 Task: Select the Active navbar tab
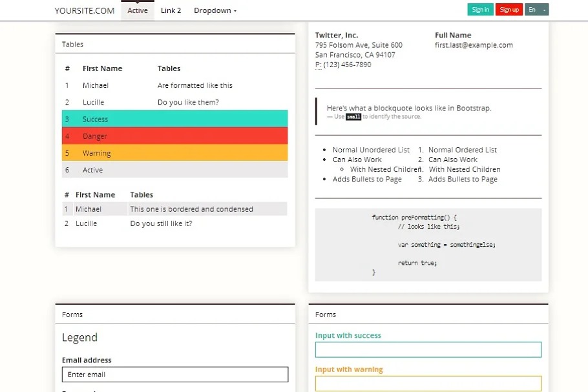[138, 10]
